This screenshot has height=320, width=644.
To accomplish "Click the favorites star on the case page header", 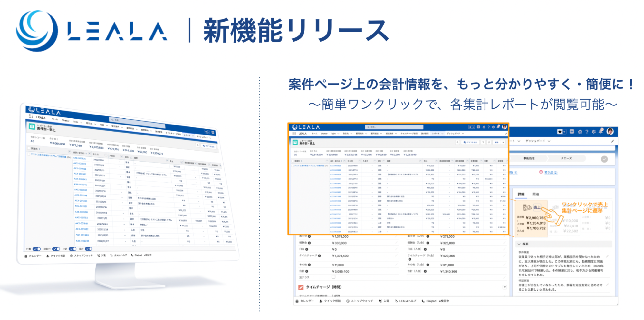I will tap(560, 132).
